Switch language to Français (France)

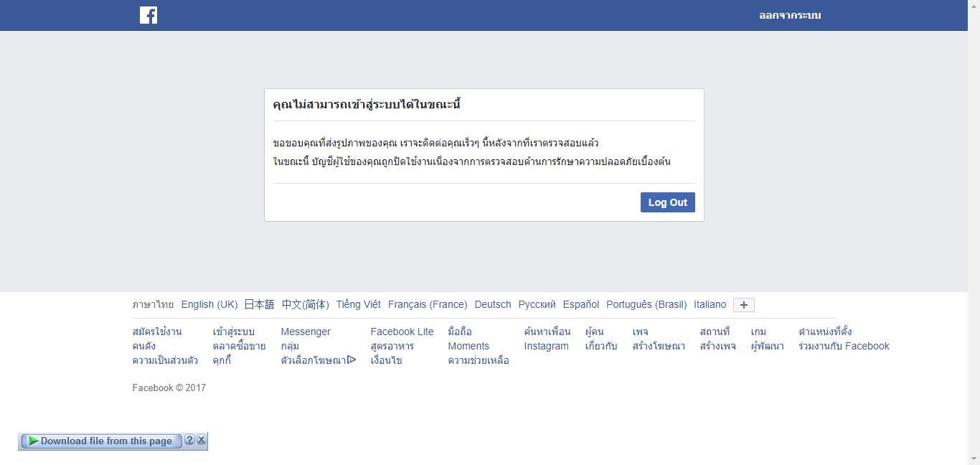(x=428, y=304)
